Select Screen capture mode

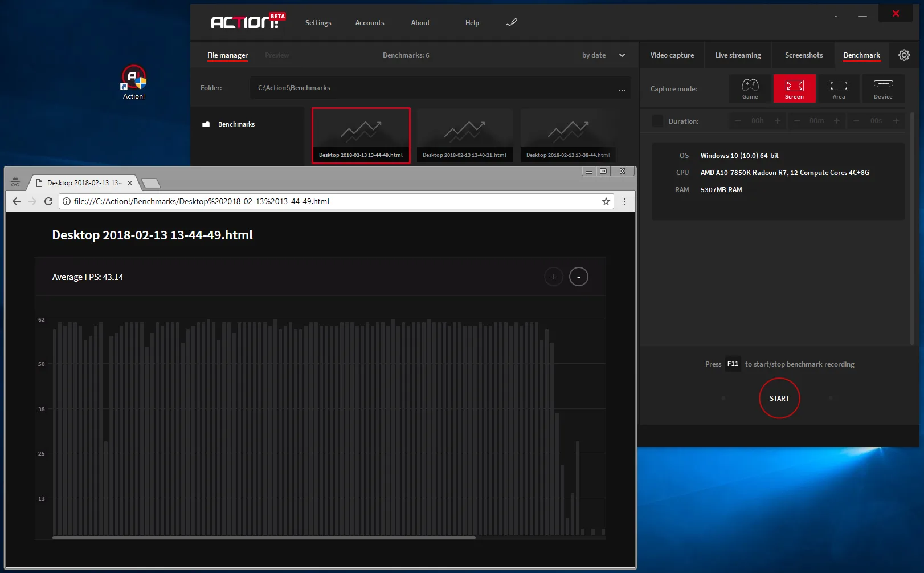point(794,88)
